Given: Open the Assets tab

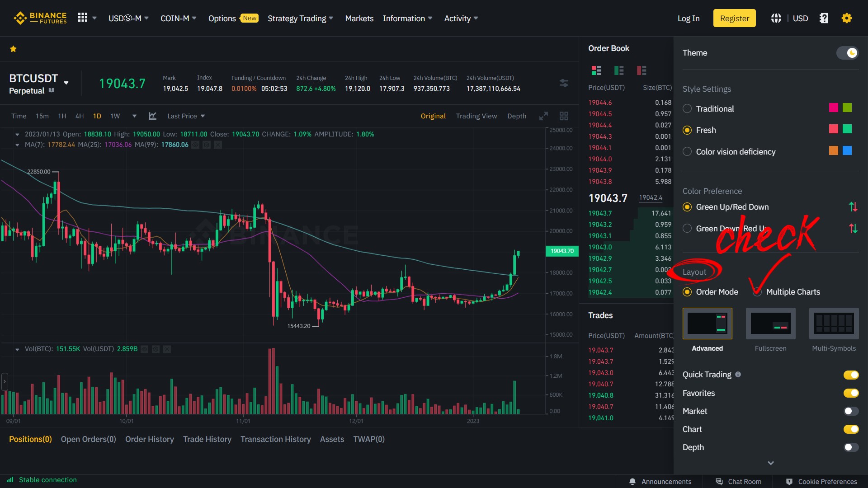Looking at the screenshot, I should tap(332, 439).
